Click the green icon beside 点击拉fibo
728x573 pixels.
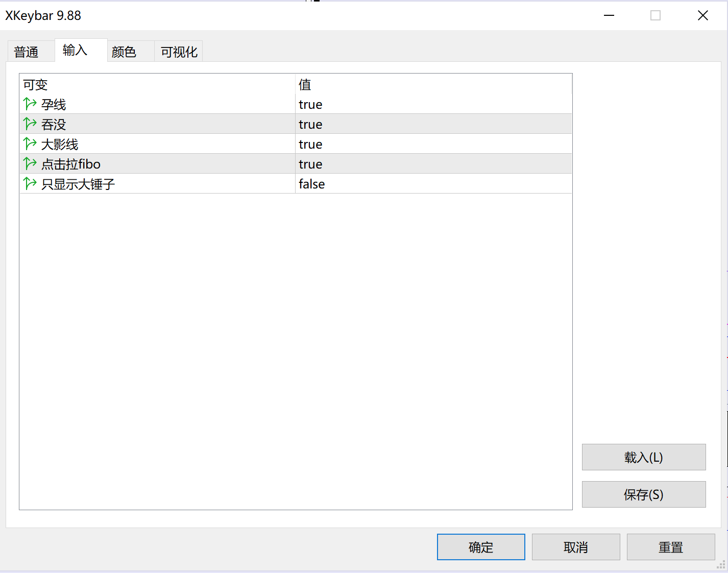[x=30, y=164]
